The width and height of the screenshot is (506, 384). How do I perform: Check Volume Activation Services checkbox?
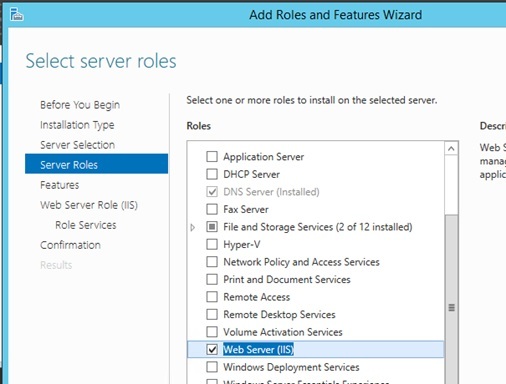coord(212,332)
